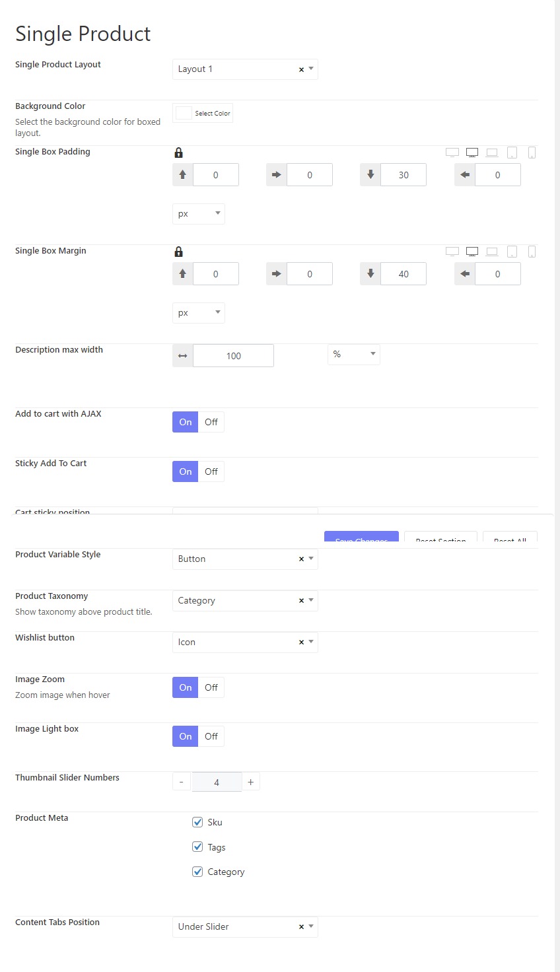Image resolution: width=560 pixels, height=972 pixels.
Task: Select laptop device icon for Single Box Padding
Action: tap(492, 153)
